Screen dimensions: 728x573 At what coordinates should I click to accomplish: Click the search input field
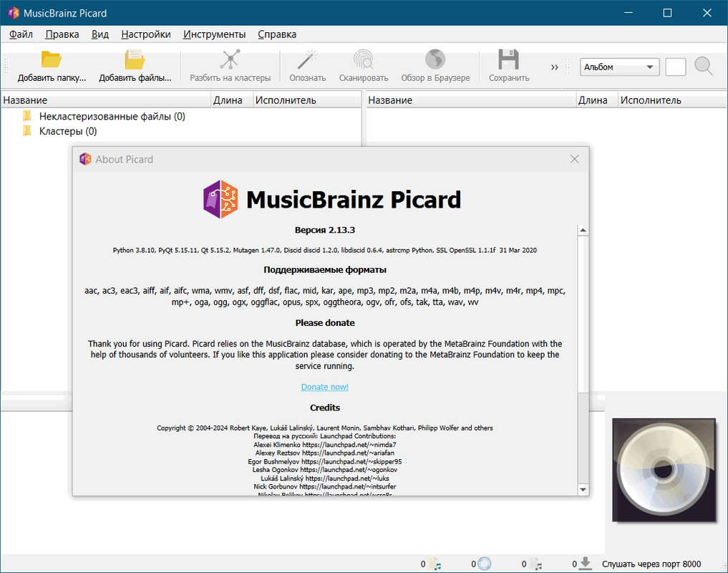tap(676, 67)
